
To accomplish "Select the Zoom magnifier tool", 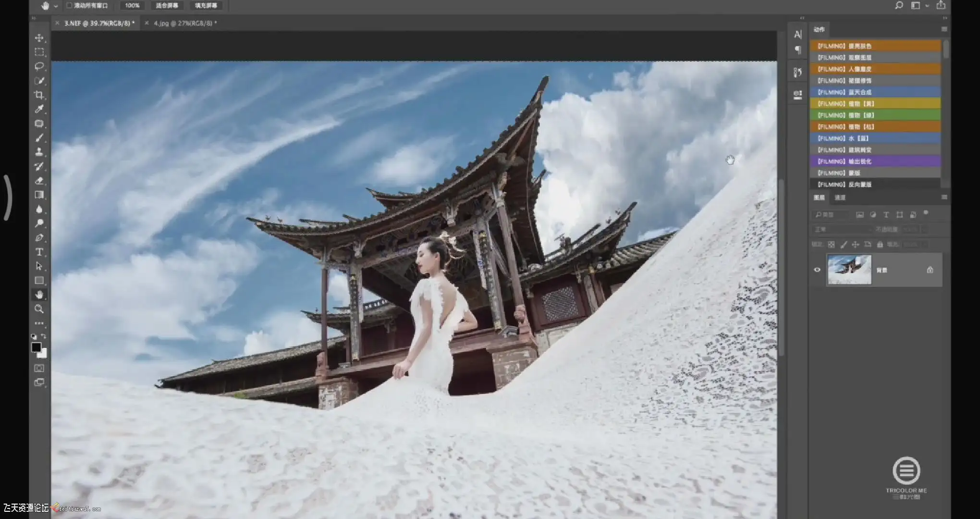I will click(x=39, y=309).
